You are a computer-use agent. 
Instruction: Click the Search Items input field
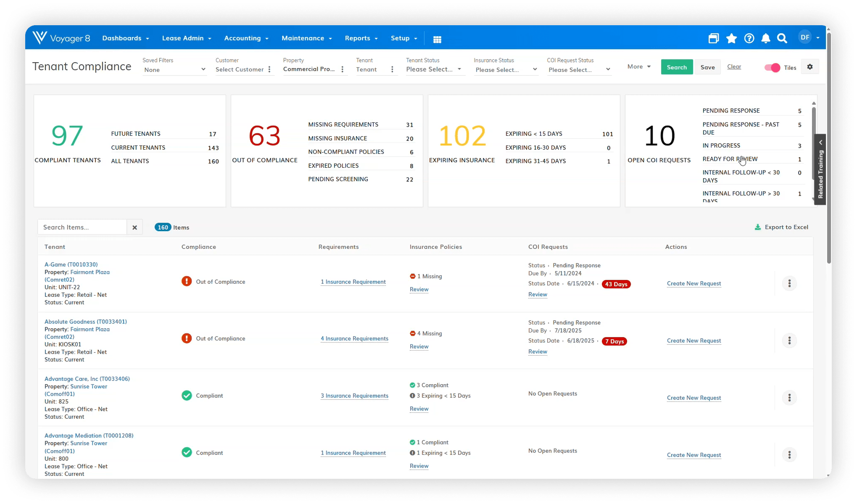[82, 227]
